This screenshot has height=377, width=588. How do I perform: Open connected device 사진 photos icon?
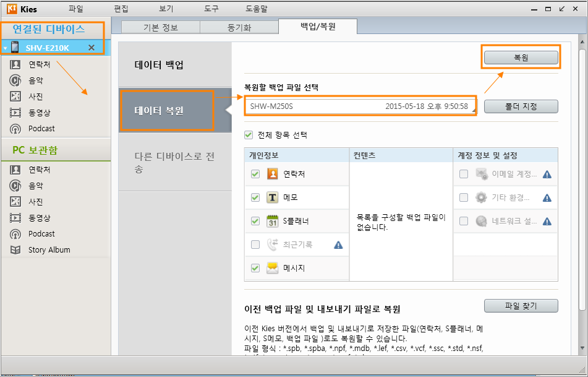[15, 97]
